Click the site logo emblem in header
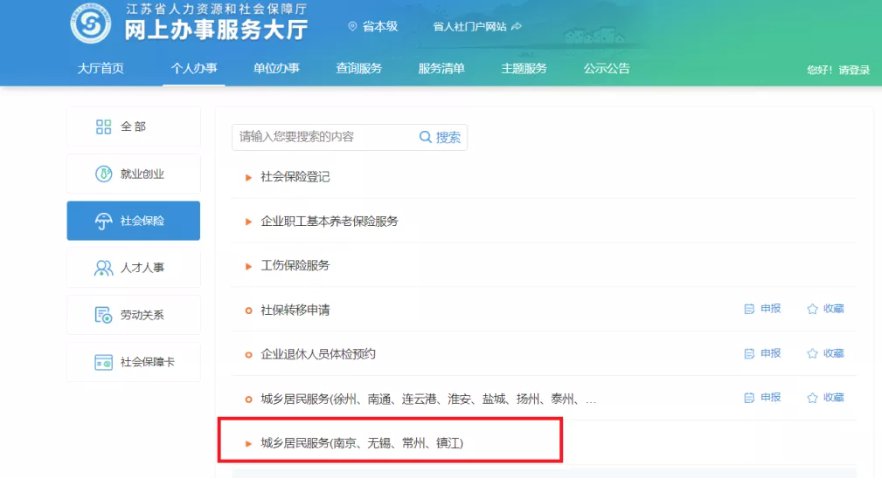The width and height of the screenshot is (882, 487). (x=90, y=25)
